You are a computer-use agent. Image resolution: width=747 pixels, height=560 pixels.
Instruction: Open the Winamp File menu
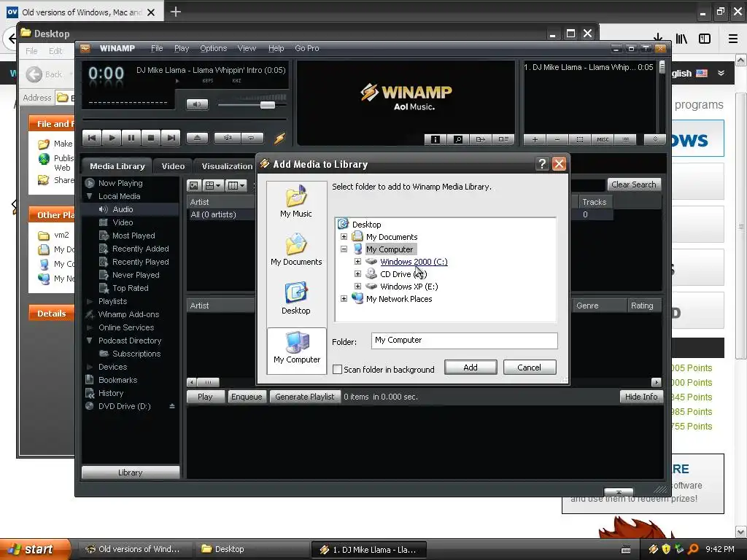coord(157,48)
